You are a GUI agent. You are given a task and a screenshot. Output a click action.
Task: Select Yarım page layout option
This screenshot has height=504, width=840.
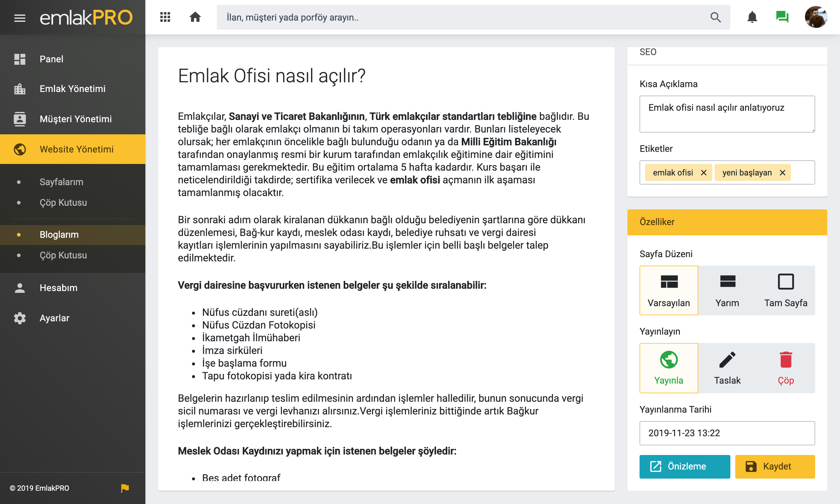[x=727, y=290]
